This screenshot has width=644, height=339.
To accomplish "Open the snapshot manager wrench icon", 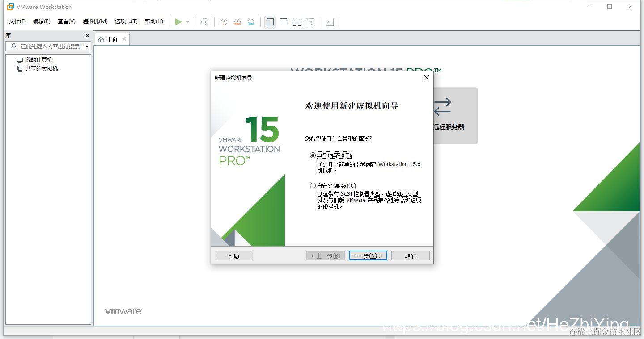I will (251, 22).
